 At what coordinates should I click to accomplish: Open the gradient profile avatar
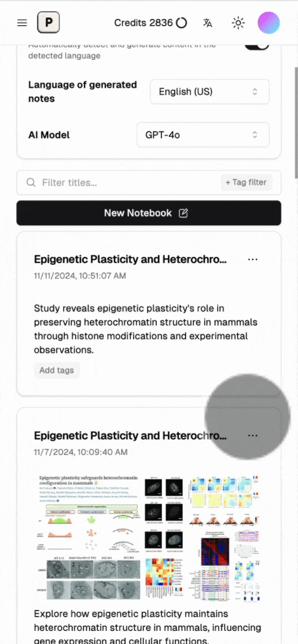coord(269,23)
